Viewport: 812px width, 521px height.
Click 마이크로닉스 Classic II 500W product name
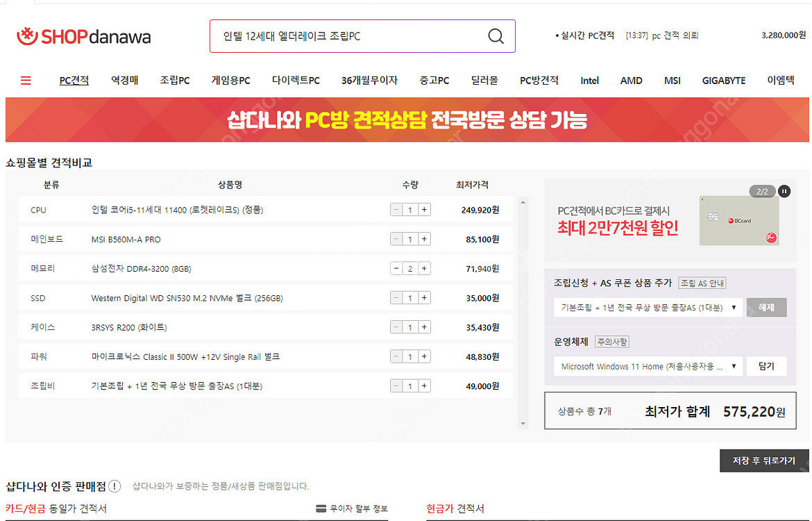(x=185, y=356)
